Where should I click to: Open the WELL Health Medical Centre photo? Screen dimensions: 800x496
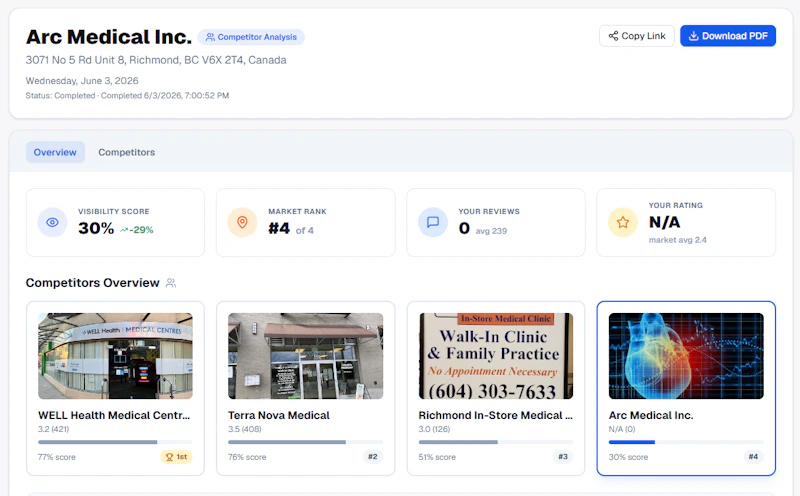(115, 356)
